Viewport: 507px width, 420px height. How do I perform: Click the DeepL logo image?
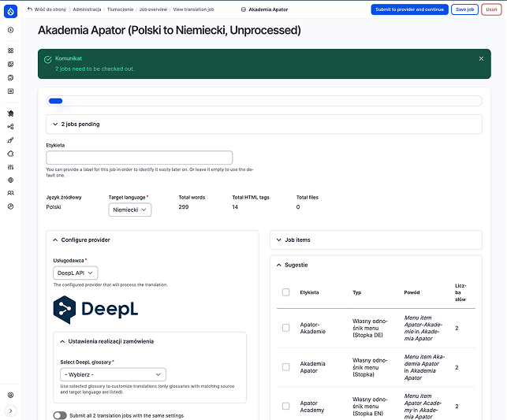tap(95, 310)
